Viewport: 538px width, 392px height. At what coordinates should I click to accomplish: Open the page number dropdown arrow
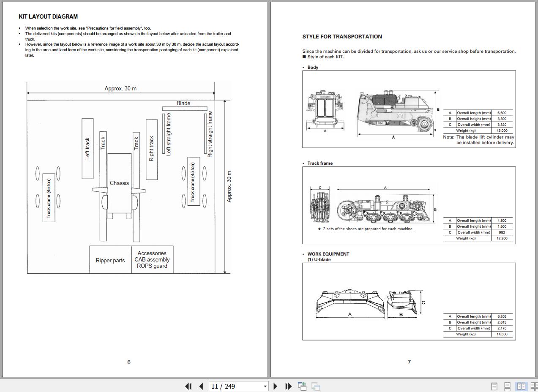pos(265,386)
